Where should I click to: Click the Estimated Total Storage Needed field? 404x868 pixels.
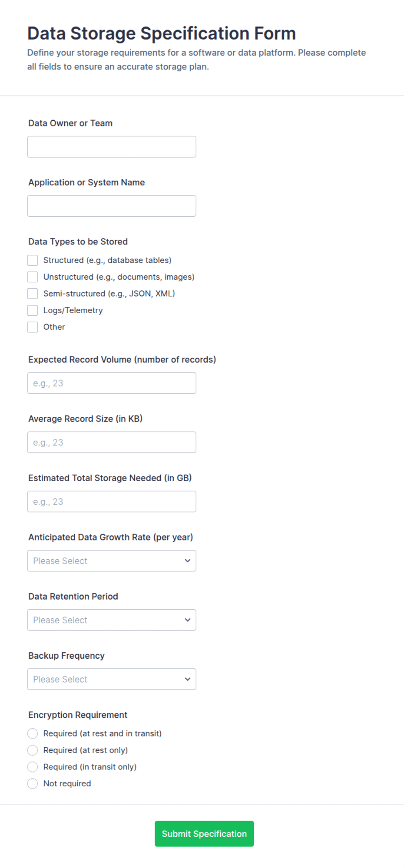[x=112, y=502]
